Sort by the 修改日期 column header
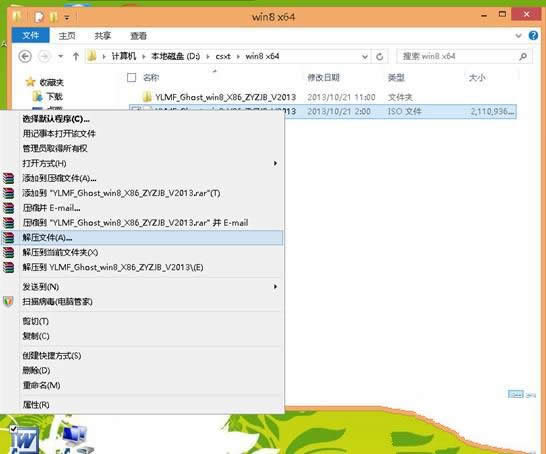Screen dimensions: 546x454 pos(323,77)
